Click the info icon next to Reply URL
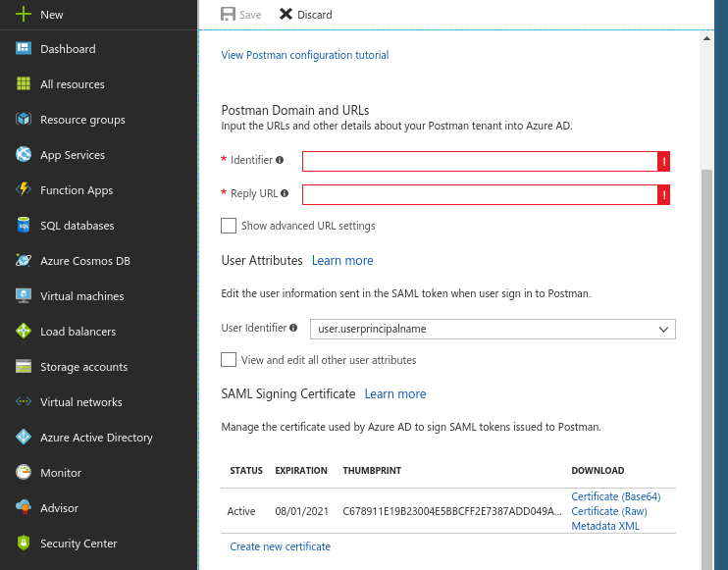Image resolution: width=728 pixels, height=570 pixels. point(285,193)
